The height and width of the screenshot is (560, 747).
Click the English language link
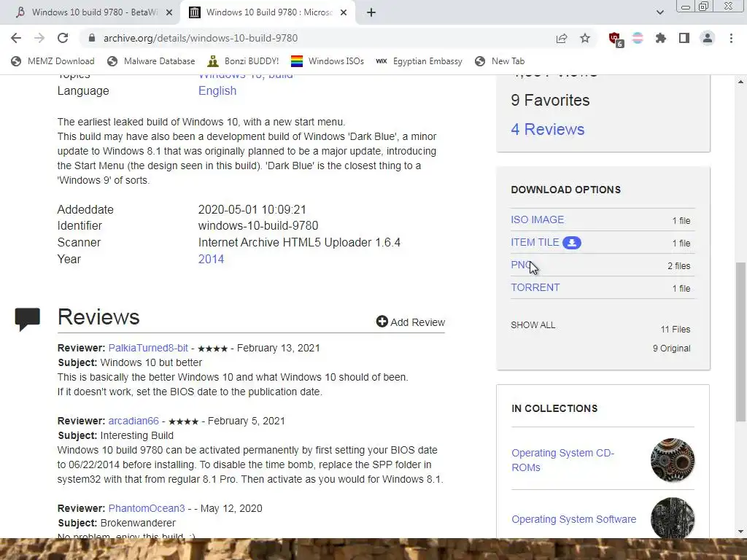click(x=217, y=91)
